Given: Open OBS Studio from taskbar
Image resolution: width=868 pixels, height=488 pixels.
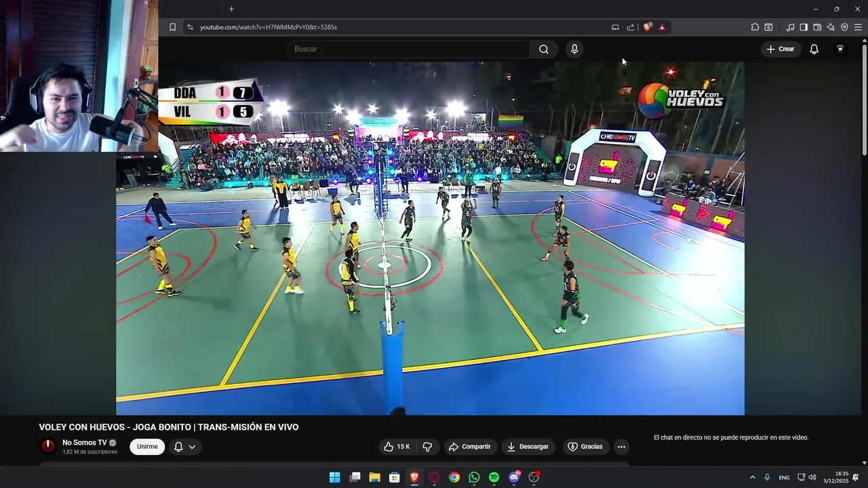Looking at the screenshot, I should tap(534, 477).
